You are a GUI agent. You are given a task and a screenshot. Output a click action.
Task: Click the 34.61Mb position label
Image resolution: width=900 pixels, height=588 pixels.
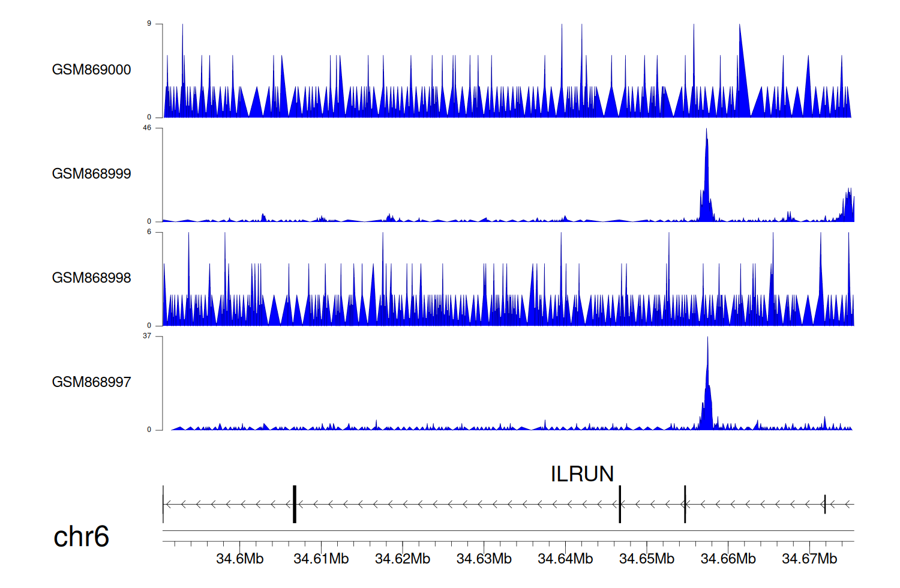coord(321,559)
